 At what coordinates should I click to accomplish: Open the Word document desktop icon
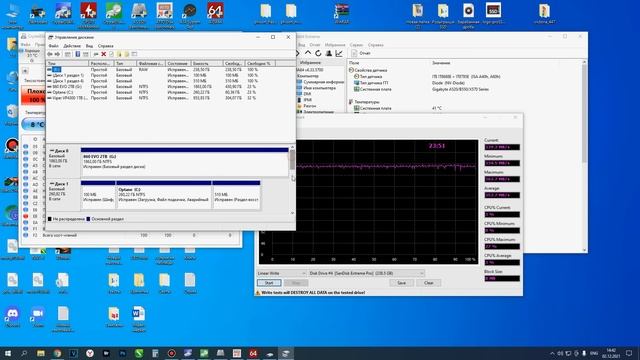[139, 319]
